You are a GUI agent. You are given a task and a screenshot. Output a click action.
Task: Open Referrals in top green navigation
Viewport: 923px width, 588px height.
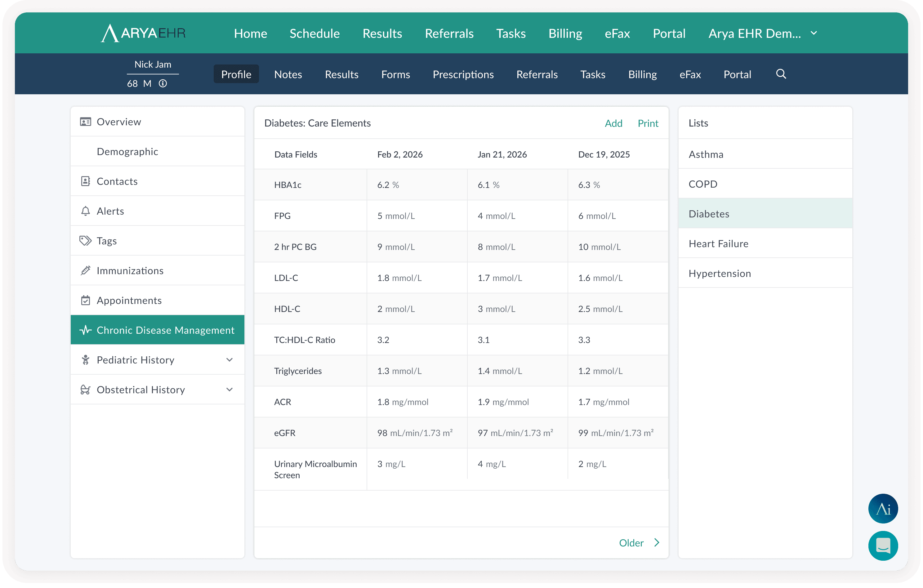point(449,33)
